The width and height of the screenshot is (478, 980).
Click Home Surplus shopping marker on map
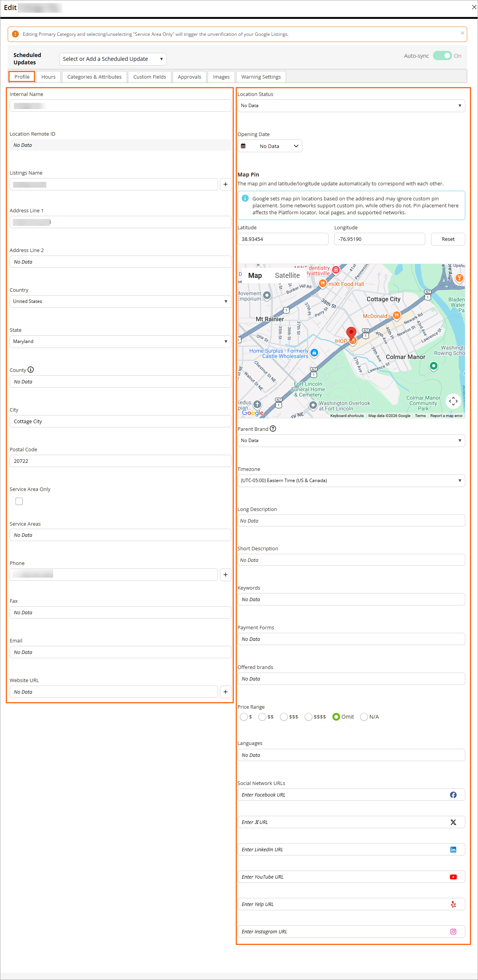314,353
